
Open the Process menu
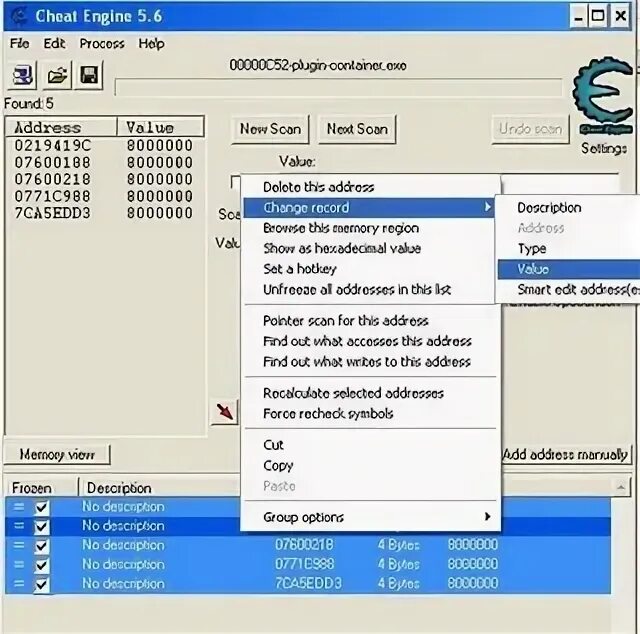tap(102, 43)
